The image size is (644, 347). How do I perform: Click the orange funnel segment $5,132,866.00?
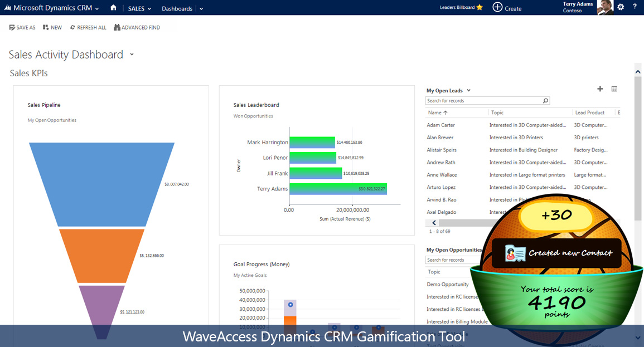[x=102, y=256]
